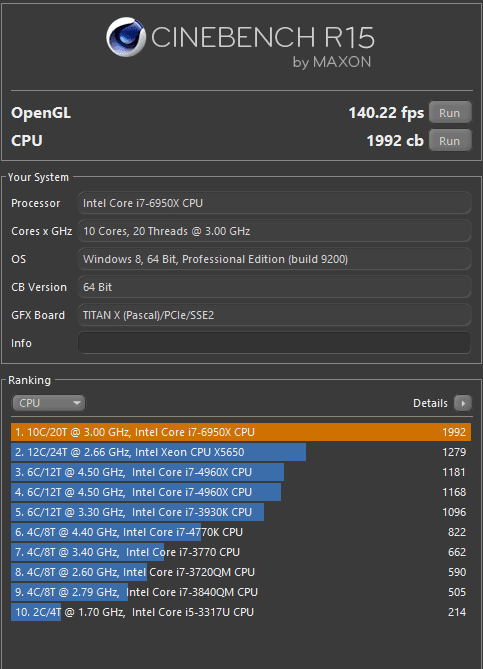Select ranking row 4 i7-4960X scoring 1168
The height and width of the screenshot is (669, 483).
pyautogui.click(x=241, y=492)
